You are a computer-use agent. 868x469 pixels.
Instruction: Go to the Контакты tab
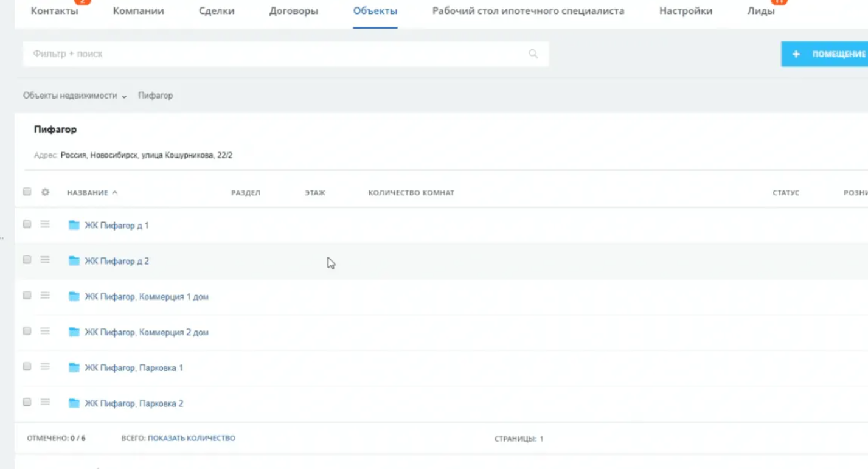54,11
